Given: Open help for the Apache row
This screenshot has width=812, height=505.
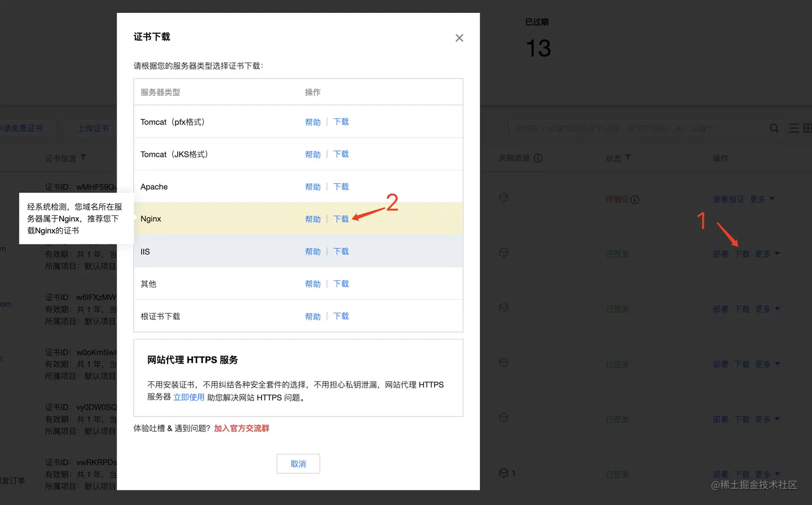Looking at the screenshot, I should coord(313,187).
